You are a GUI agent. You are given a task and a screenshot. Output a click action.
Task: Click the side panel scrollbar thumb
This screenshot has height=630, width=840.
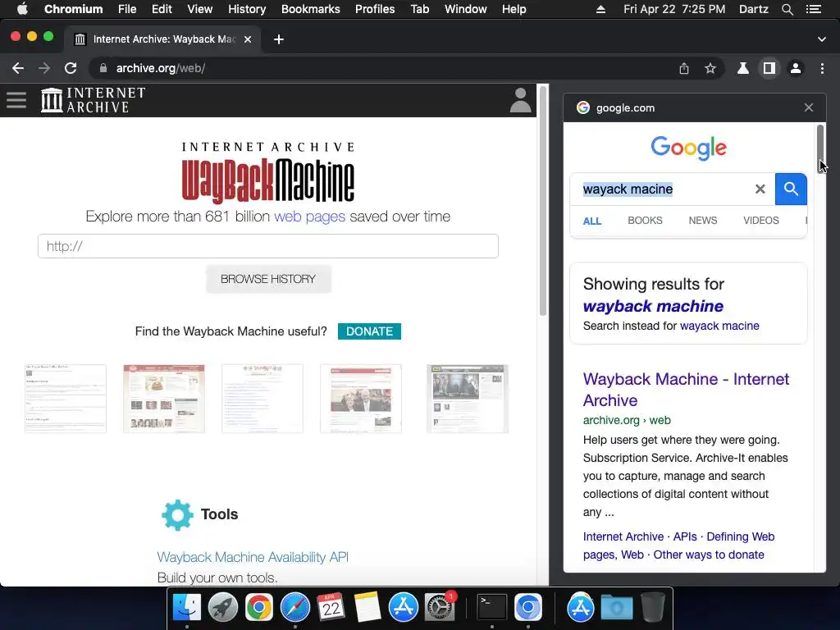pos(819,149)
